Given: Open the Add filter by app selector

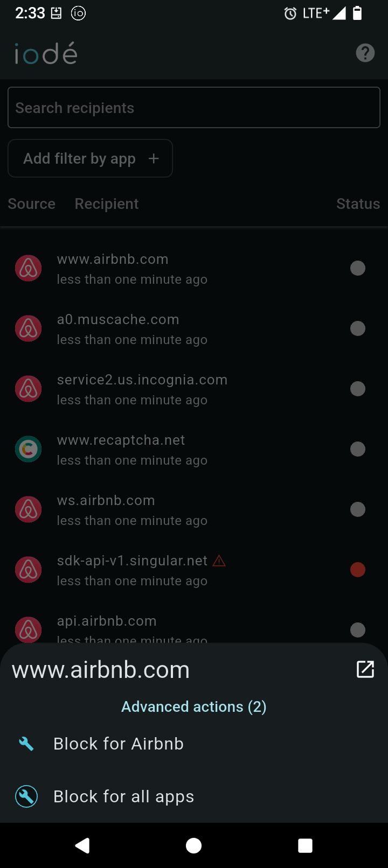Looking at the screenshot, I should [x=90, y=158].
